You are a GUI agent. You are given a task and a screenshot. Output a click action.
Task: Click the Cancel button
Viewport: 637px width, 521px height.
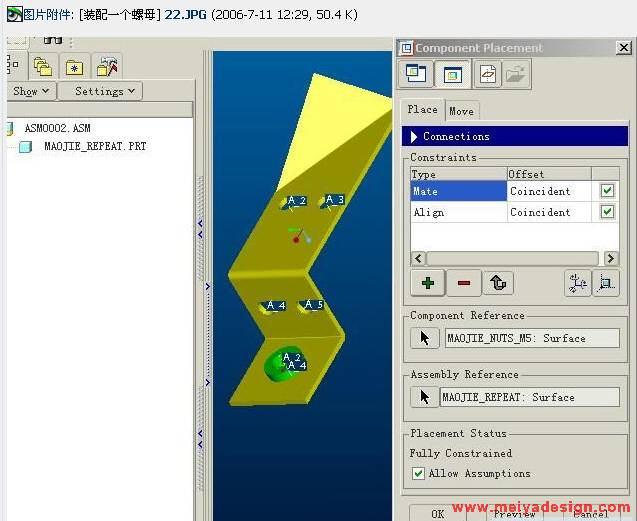590,514
